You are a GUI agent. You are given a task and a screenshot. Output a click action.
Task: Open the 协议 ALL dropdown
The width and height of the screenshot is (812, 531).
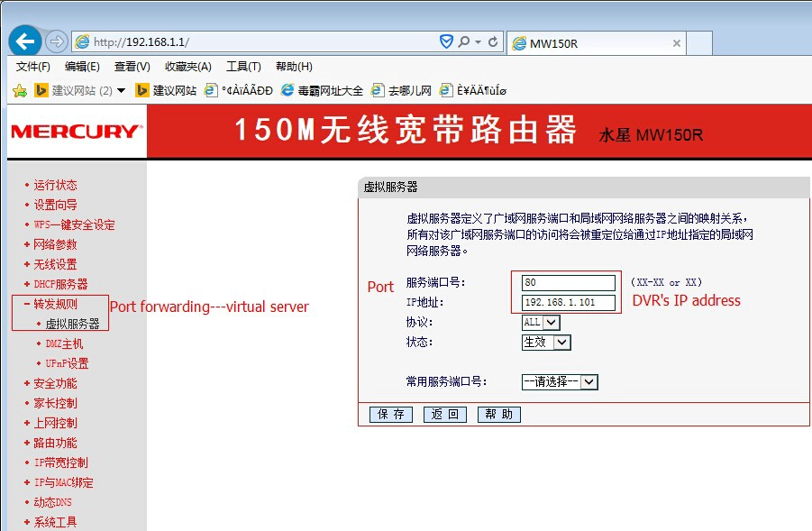point(541,322)
